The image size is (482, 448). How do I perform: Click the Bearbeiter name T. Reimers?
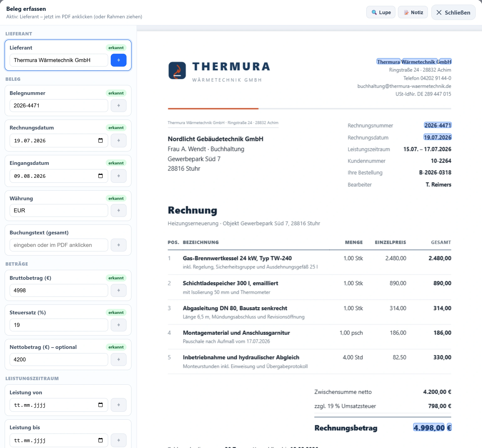pyautogui.click(x=438, y=184)
